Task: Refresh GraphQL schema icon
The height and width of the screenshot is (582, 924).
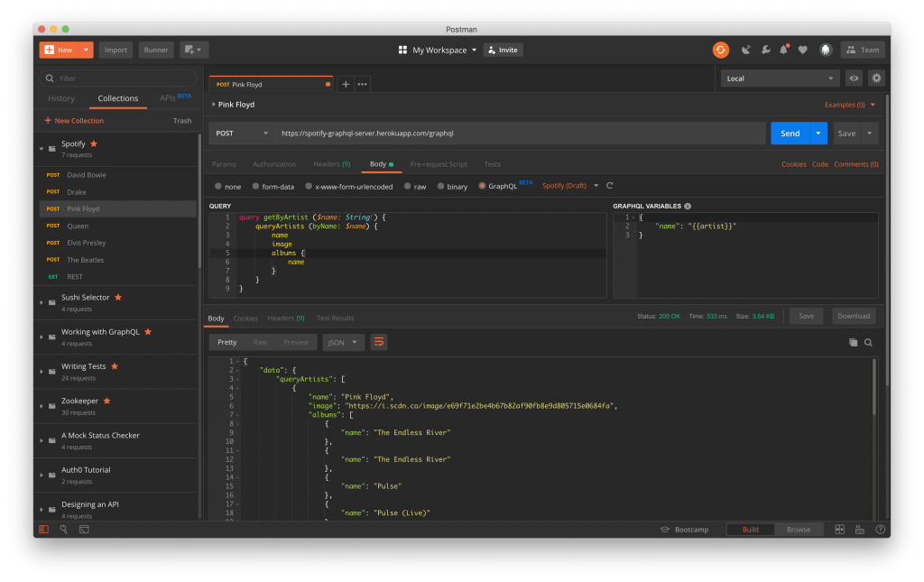Action: tap(609, 186)
